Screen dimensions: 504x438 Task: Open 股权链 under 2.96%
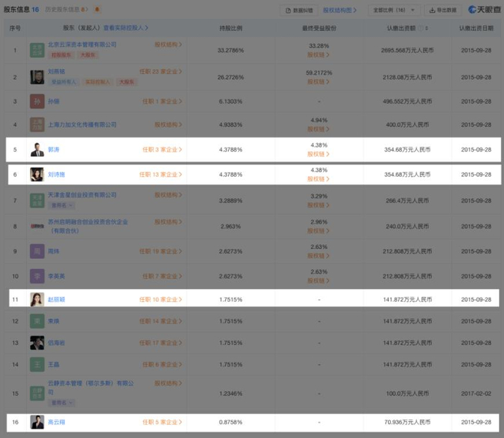pos(318,231)
